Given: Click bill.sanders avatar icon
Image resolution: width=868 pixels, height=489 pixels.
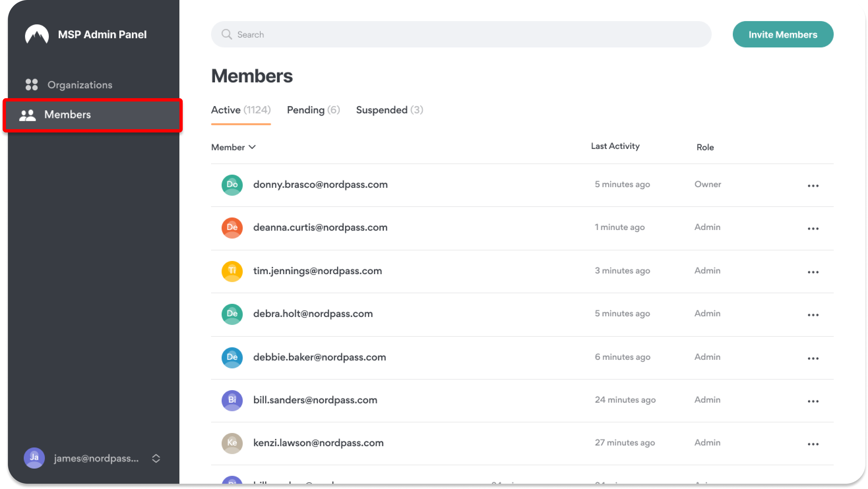Looking at the screenshot, I should coord(232,400).
